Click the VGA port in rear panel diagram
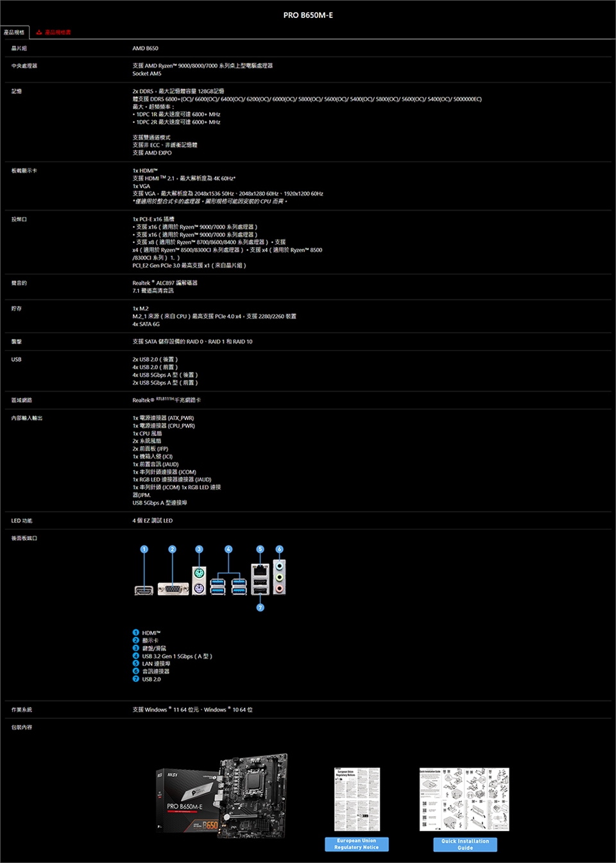616x863 pixels. (x=173, y=589)
